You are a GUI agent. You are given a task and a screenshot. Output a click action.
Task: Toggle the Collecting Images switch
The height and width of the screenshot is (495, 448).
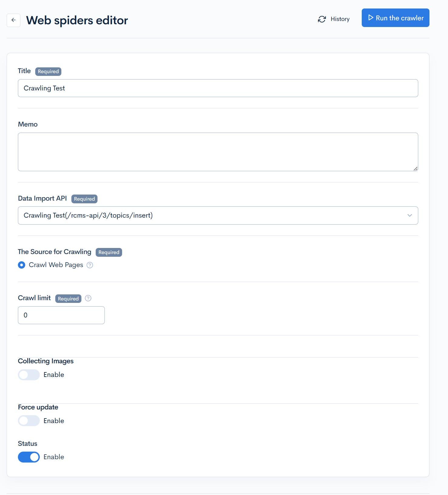click(x=29, y=375)
